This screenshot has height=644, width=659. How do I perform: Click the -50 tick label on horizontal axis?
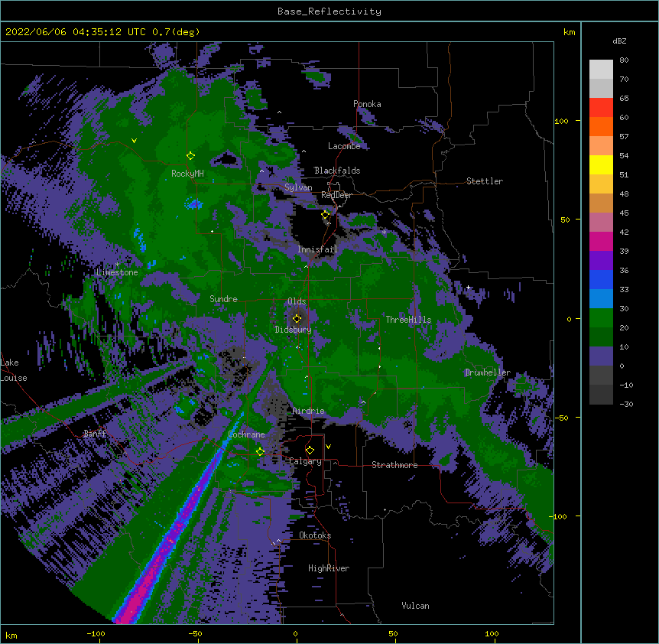coord(195,633)
